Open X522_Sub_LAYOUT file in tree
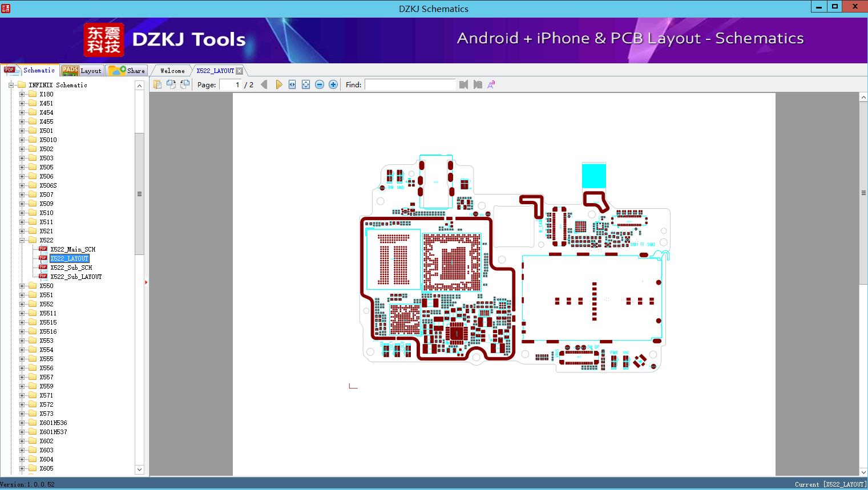This screenshot has width=868, height=490. pos(75,277)
